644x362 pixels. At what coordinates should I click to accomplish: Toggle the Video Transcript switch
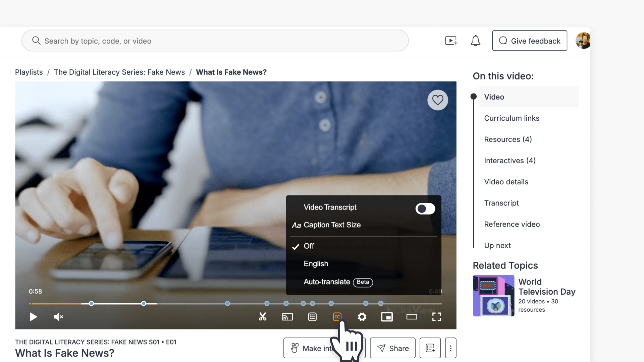[x=425, y=208]
